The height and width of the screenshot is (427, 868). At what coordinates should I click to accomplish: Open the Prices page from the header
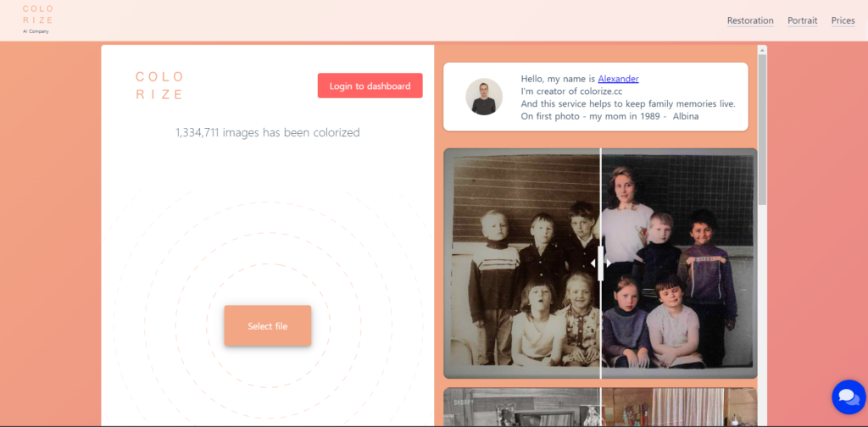click(x=843, y=20)
